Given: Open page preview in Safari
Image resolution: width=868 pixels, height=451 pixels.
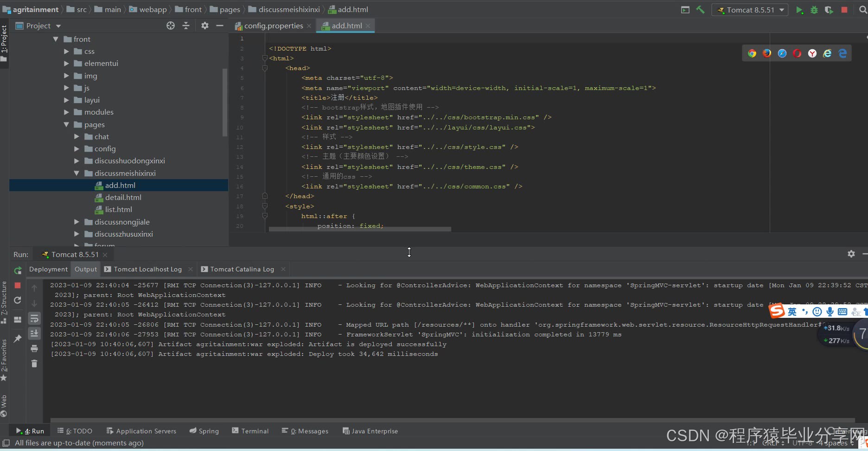Looking at the screenshot, I should tap(782, 53).
